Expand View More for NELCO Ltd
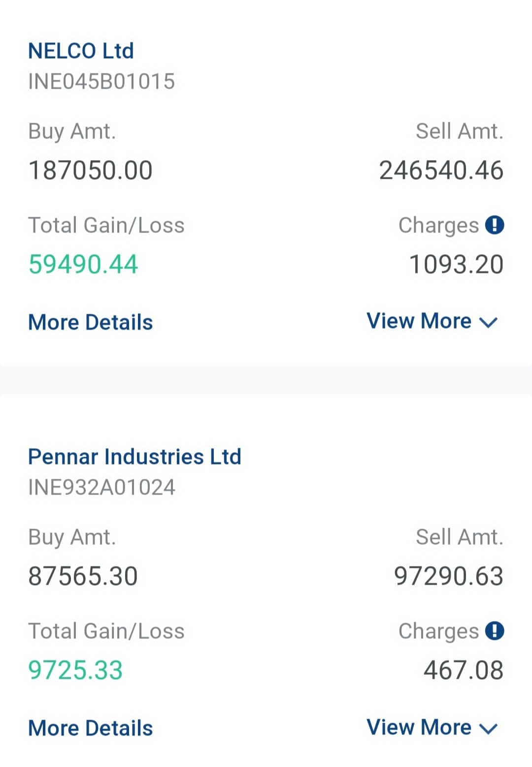The image size is (532, 767). coord(432,321)
